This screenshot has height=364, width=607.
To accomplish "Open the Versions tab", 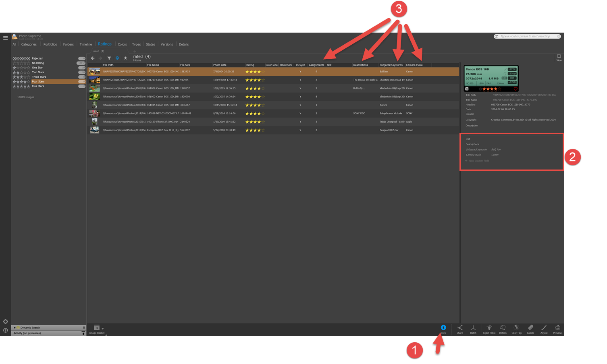I will pyautogui.click(x=166, y=44).
